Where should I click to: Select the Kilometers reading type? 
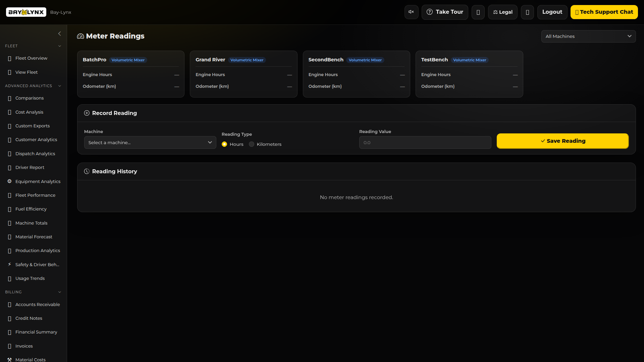tap(252, 144)
